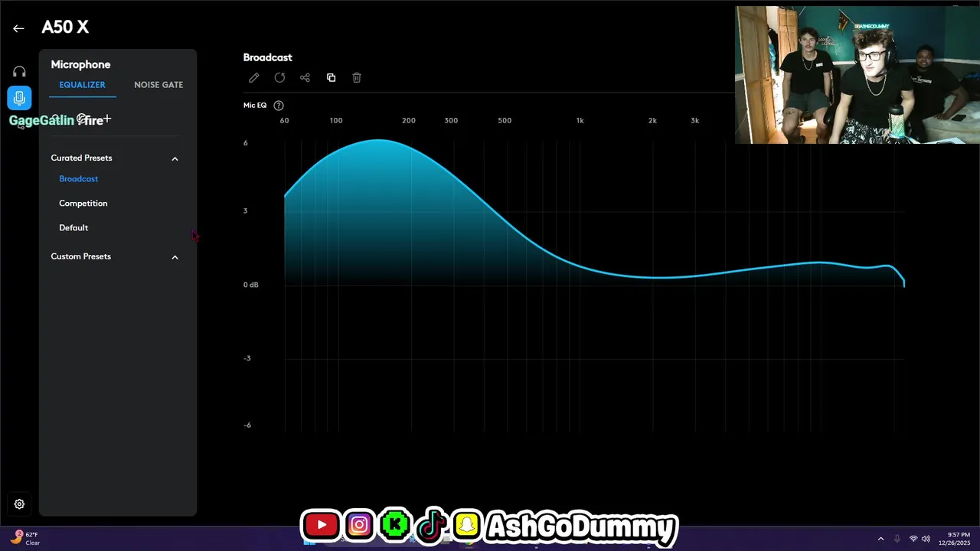Image resolution: width=980 pixels, height=551 pixels.
Task: Click the 60 frequency label
Action: [284, 121]
